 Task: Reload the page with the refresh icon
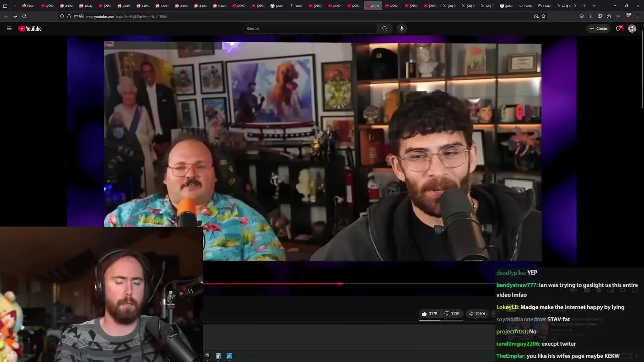pyautogui.click(x=24, y=16)
